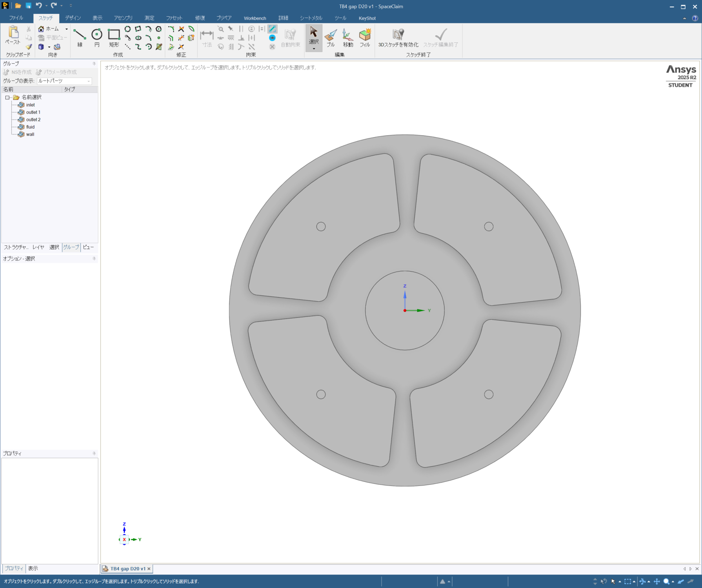Toggle the blue eye constraint visibility icon
The width and height of the screenshot is (702, 588).
[x=272, y=38]
